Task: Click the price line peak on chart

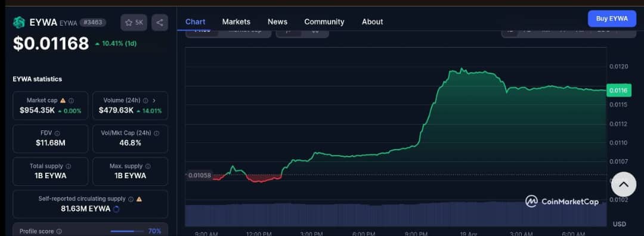Action: coord(462,69)
